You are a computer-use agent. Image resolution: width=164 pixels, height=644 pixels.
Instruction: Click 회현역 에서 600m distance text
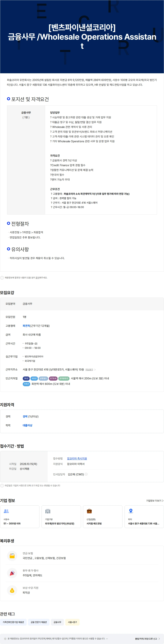[x=51, y=384]
